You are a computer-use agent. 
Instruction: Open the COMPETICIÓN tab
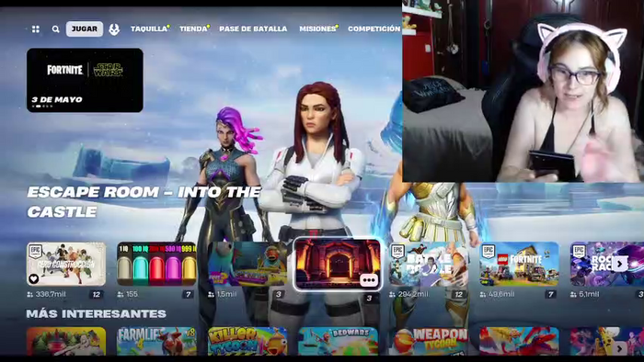pyautogui.click(x=374, y=29)
